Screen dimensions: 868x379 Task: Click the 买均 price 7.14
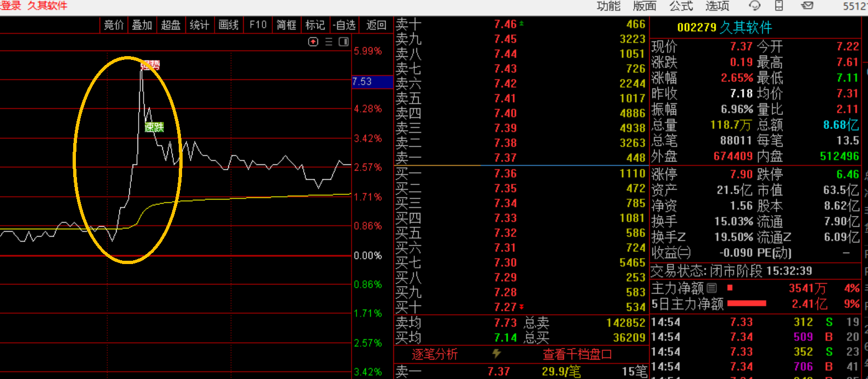click(x=505, y=338)
